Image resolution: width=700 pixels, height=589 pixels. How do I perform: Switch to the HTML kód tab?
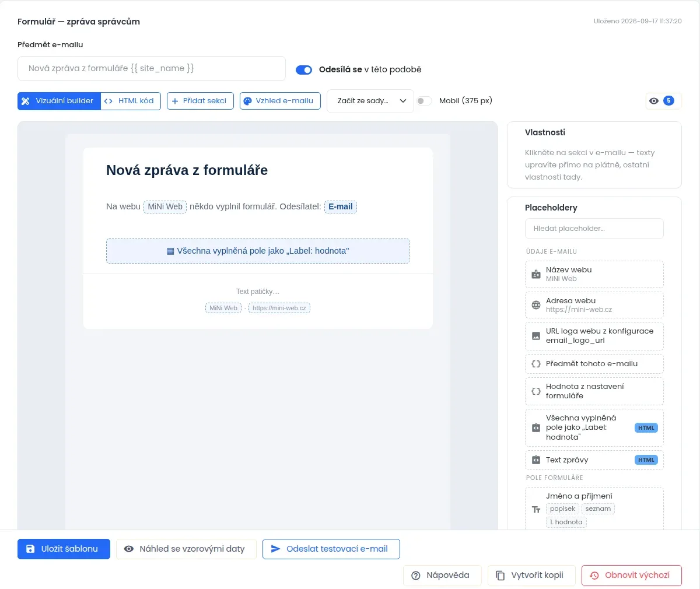[130, 101]
